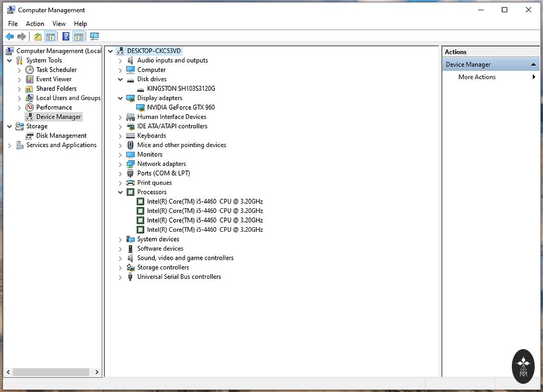Open the View menu
543x392 pixels.
coord(59,23)
